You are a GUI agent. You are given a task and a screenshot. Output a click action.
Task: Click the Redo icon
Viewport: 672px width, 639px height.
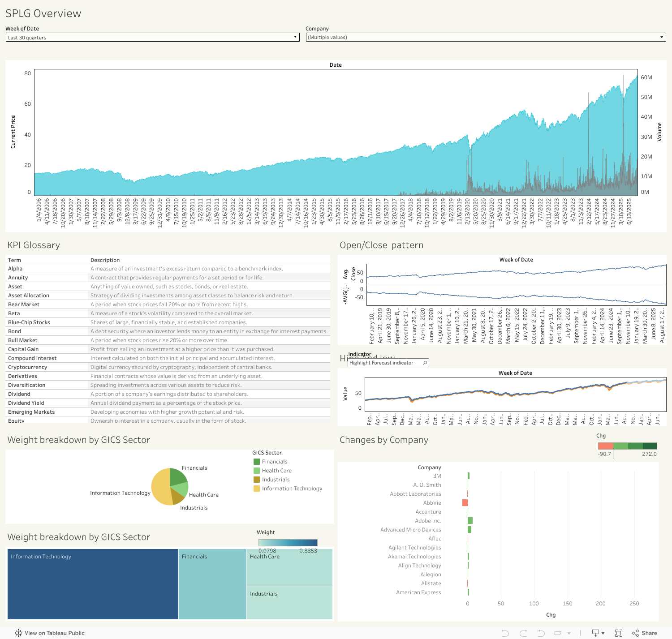coord(523,633)
